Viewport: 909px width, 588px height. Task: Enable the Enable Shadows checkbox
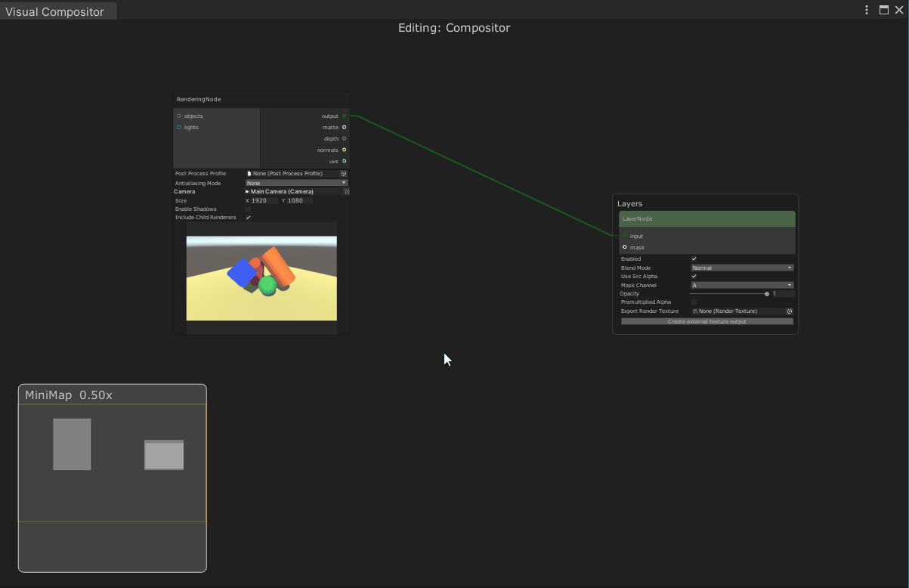[x=248, y=209]
